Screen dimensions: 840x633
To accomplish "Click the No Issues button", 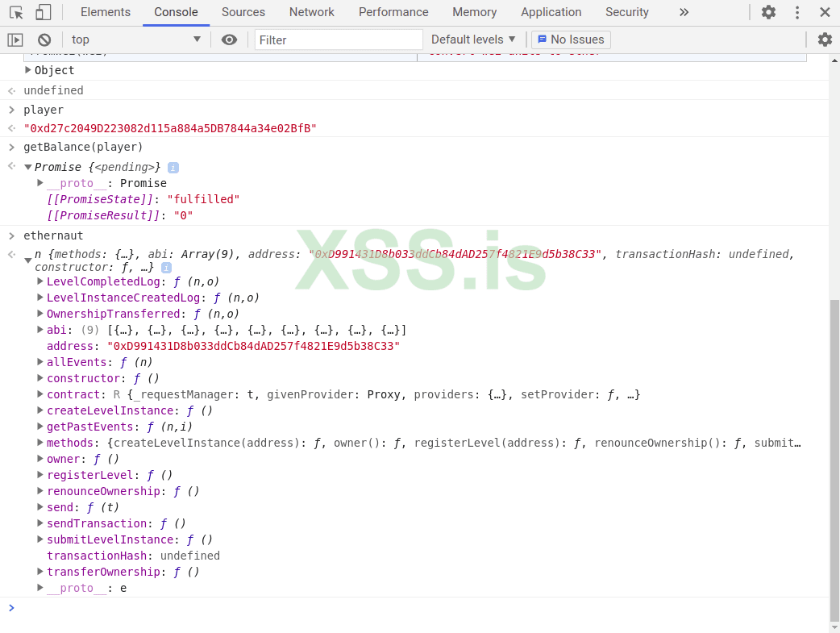I will [x=571, y=40].
